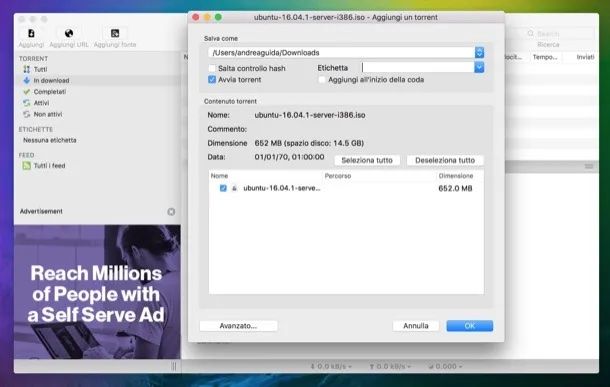Open Tutti i feed in sidebar
Image resolution: width=610 pixels, height=387 pixels.
click(x=49, y=166)
